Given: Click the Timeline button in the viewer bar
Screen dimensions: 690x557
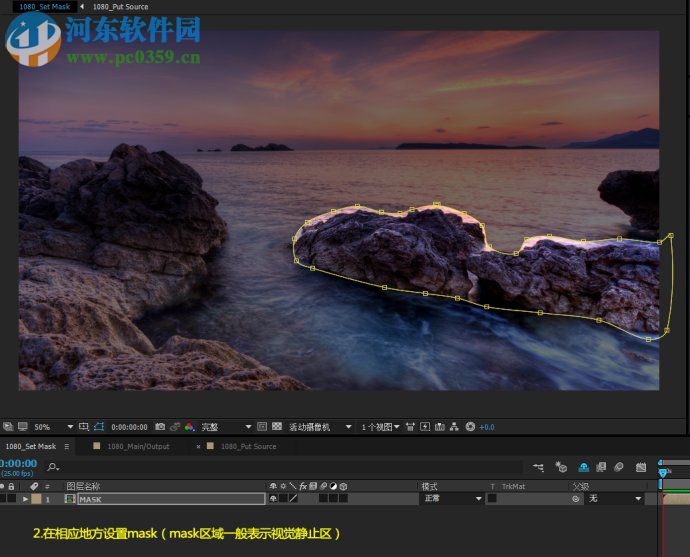Looking at the screenshot, I should (440, 426).
